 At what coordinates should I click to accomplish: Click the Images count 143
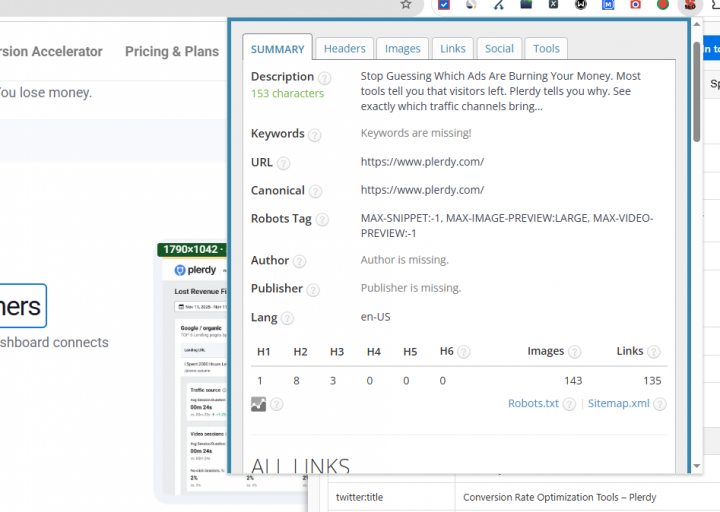coord(573,381)
